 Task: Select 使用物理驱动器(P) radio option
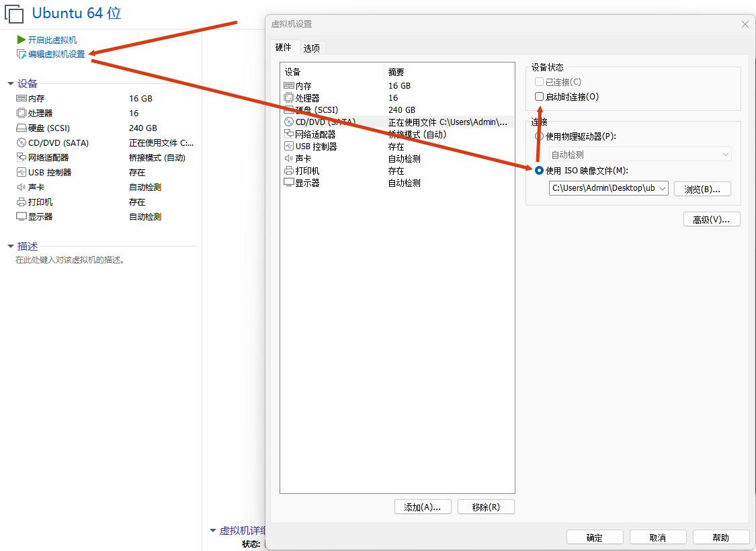[x=539, y=136]
